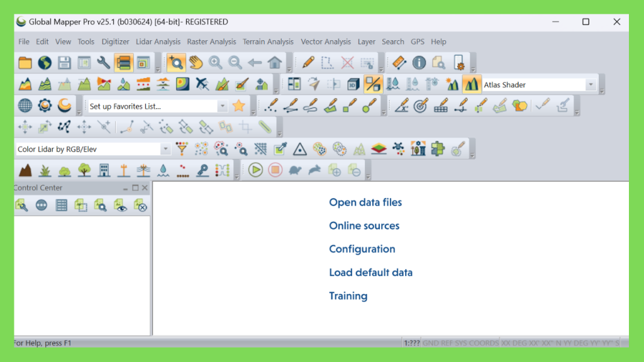The image size is (644, 362).
Task: Click the Zoom Out magnifier with minus
Action: pos(235,63)
